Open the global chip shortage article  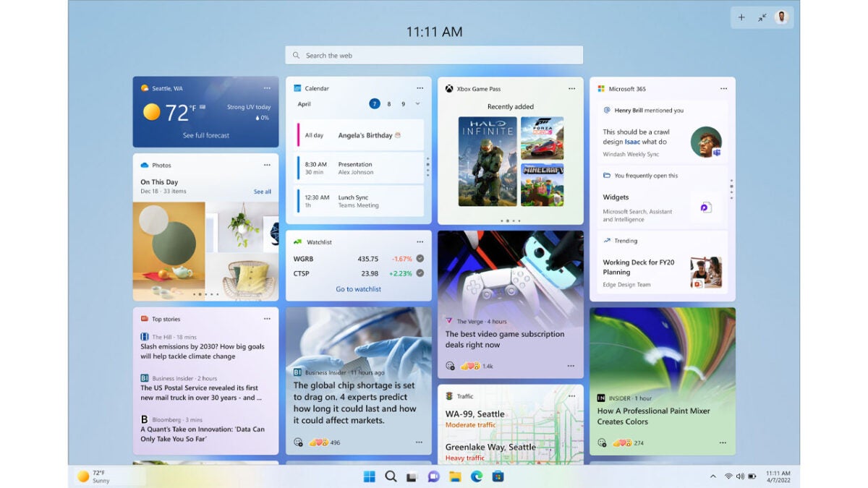[354, 403]
